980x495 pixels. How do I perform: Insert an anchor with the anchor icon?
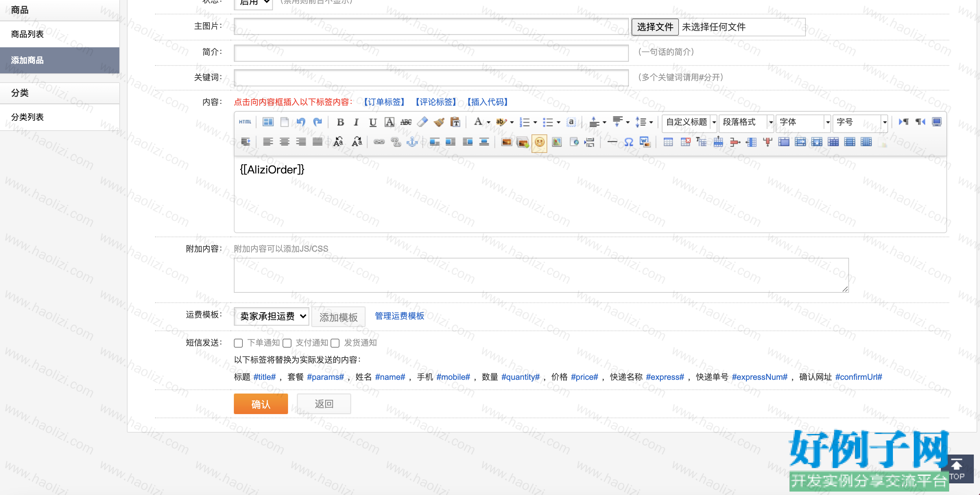tap(412, 142)
